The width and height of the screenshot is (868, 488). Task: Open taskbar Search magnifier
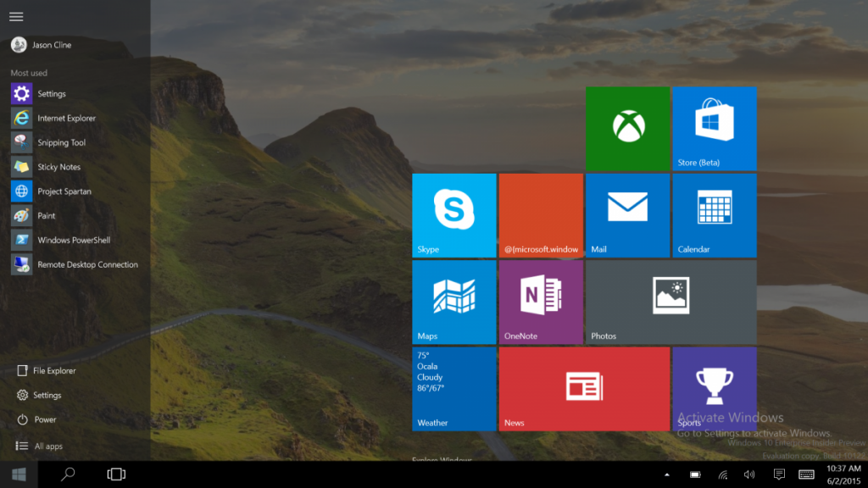pos(68,474)
